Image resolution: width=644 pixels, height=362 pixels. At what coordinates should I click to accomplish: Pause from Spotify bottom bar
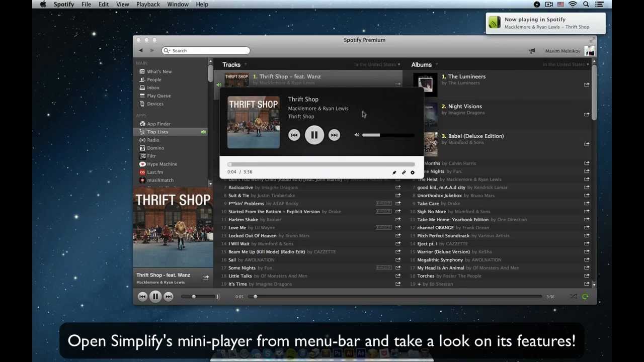pyautogui.click(x=155, y=297)
